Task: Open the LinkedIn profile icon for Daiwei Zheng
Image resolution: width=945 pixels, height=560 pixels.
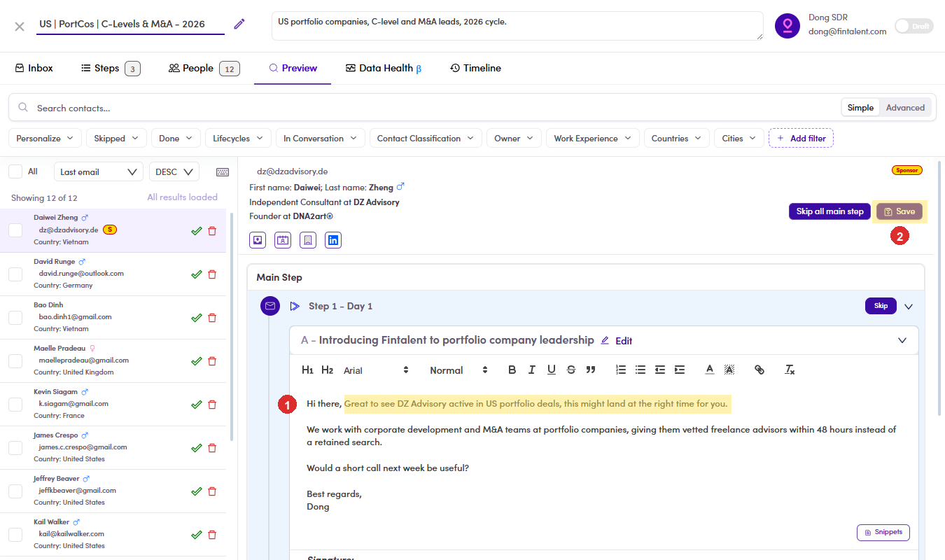Action: coord(333,240)
